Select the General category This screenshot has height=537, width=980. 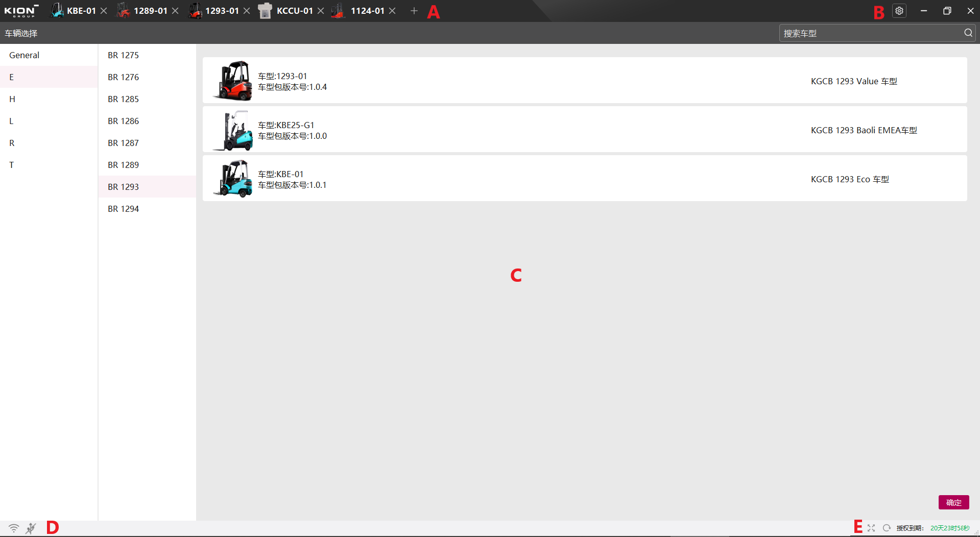point(24,55)
